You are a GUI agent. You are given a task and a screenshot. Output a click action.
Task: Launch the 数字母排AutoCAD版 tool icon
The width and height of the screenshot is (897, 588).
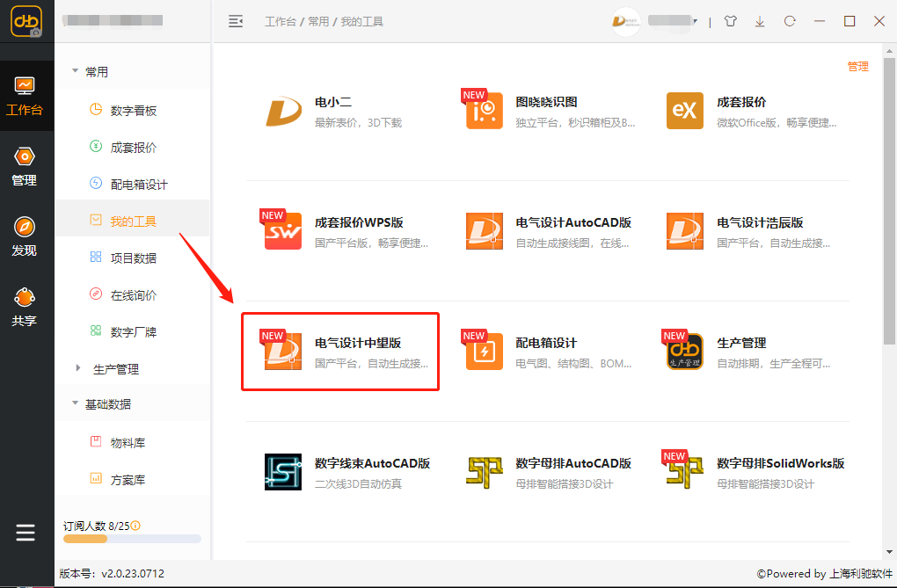click(484, 472)
